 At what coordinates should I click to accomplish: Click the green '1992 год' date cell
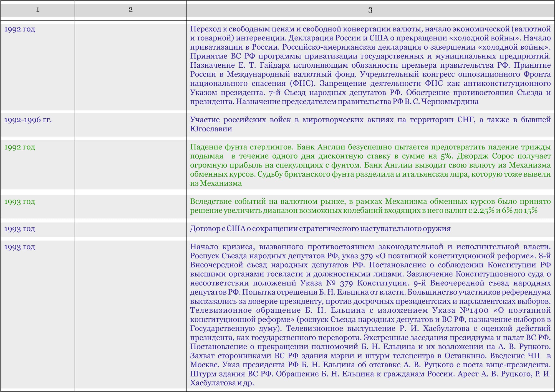coord(37,165)
